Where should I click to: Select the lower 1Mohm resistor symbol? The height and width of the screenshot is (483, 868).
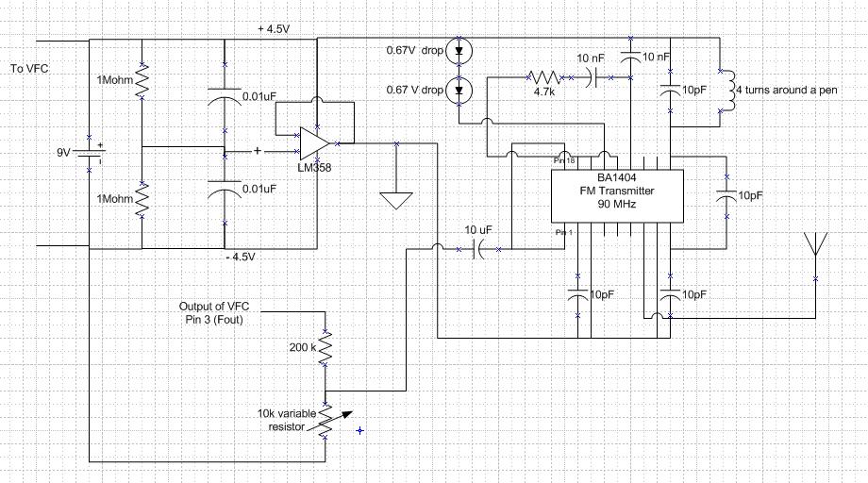click(x=142, y=200)
